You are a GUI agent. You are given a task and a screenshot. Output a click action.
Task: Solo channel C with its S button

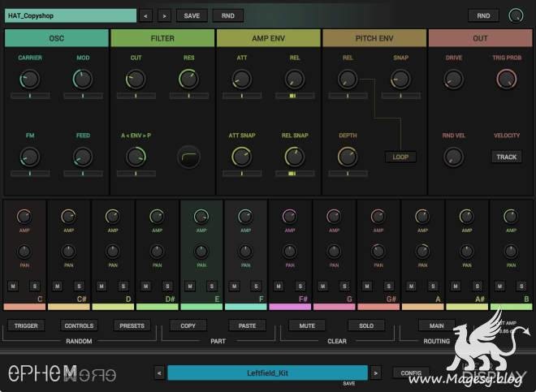click(x=35, y=286)
